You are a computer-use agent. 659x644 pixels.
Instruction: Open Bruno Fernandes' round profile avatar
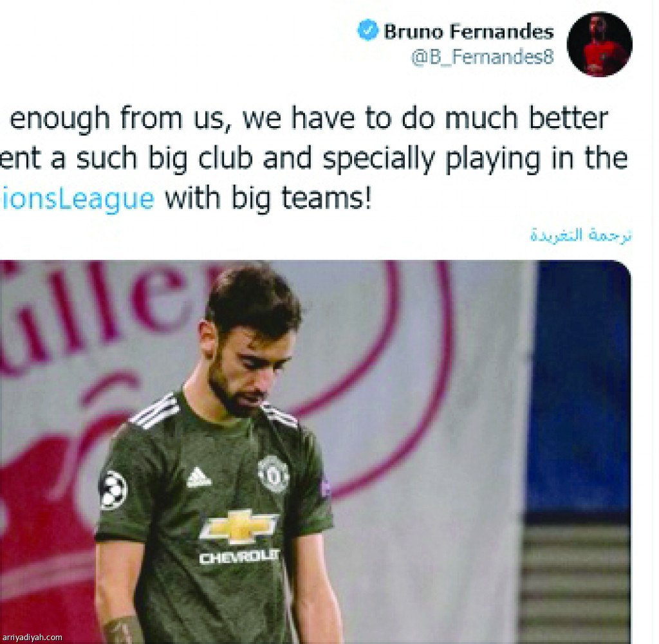pos(599,44)
